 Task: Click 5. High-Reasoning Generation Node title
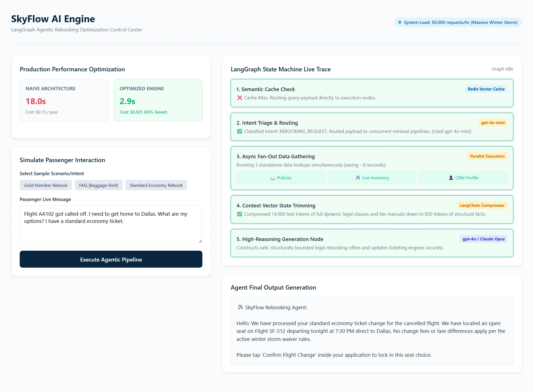[280, 239]
